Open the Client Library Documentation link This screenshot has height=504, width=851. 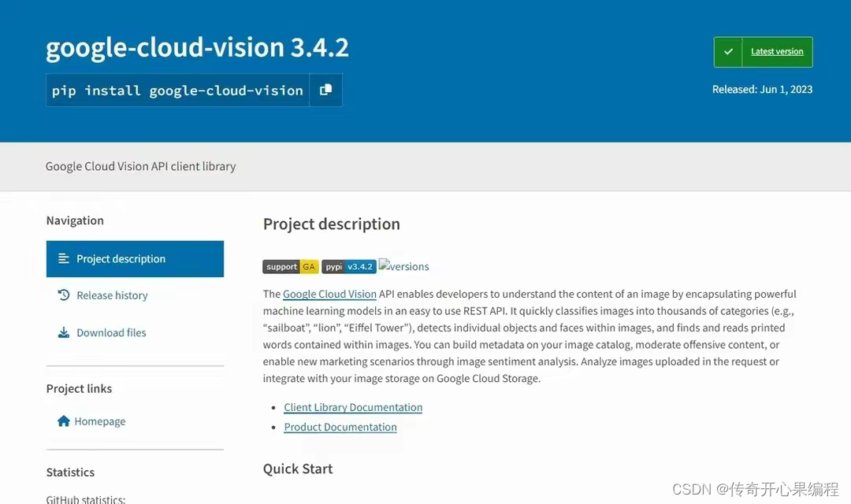(353, 407)
